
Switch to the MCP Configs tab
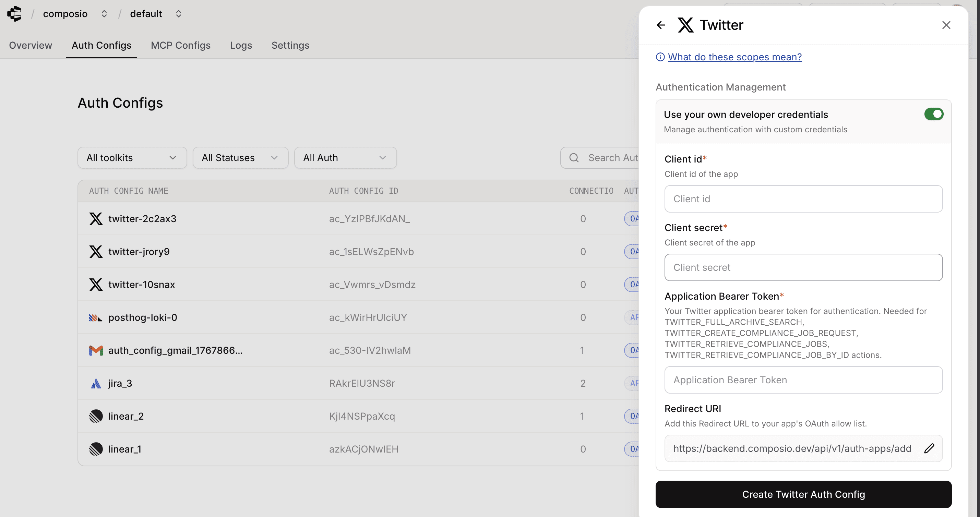pyautogui.click(x=180, y=45)
